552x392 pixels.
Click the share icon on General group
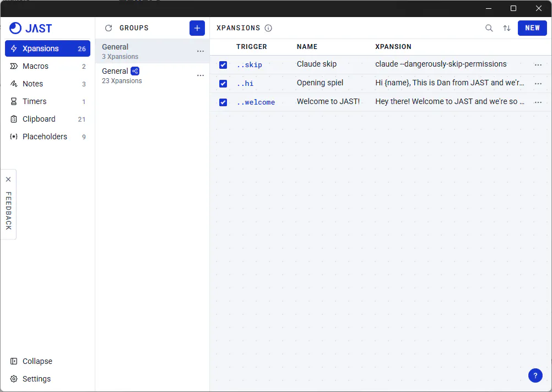[x=135, y=71]
